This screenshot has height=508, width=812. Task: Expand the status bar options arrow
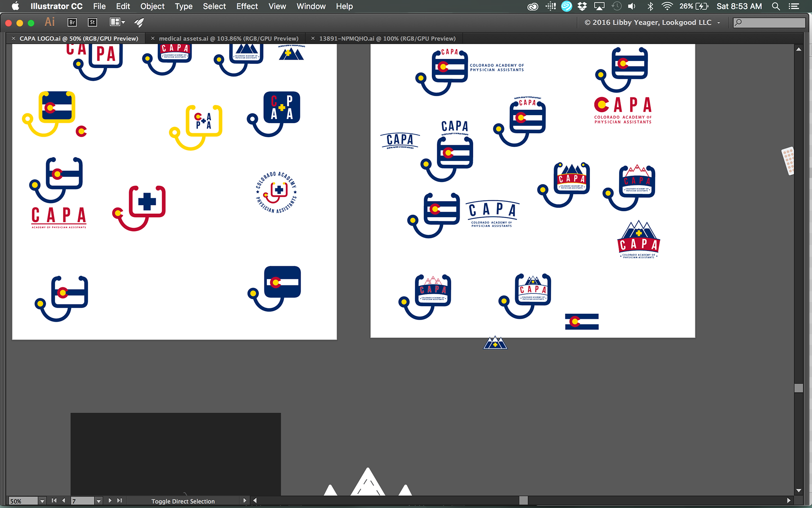click(x=244, y=500)
